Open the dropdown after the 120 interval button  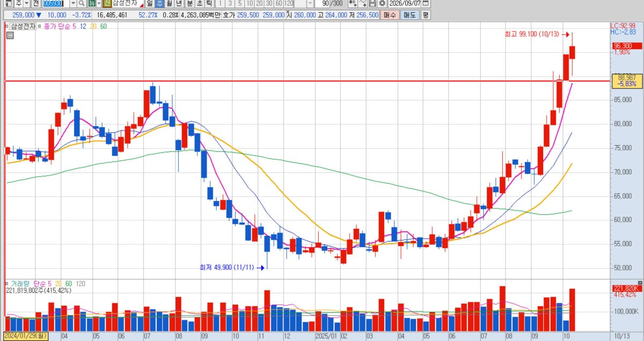[310, 4]
